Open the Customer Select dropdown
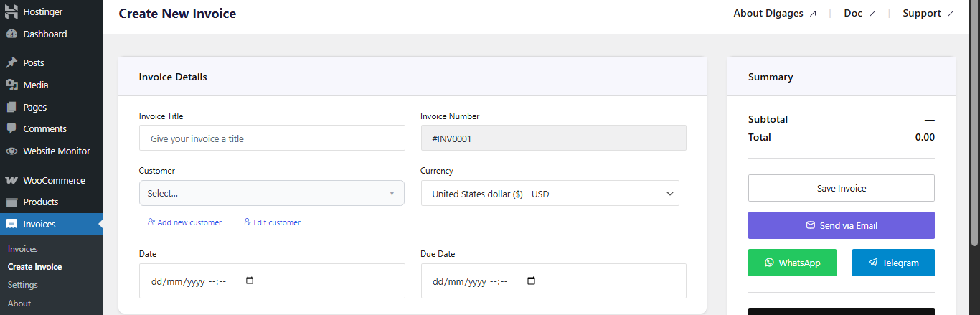Image resolution: width=980 pixels, height=315 pixels. (x=272, y=193)
